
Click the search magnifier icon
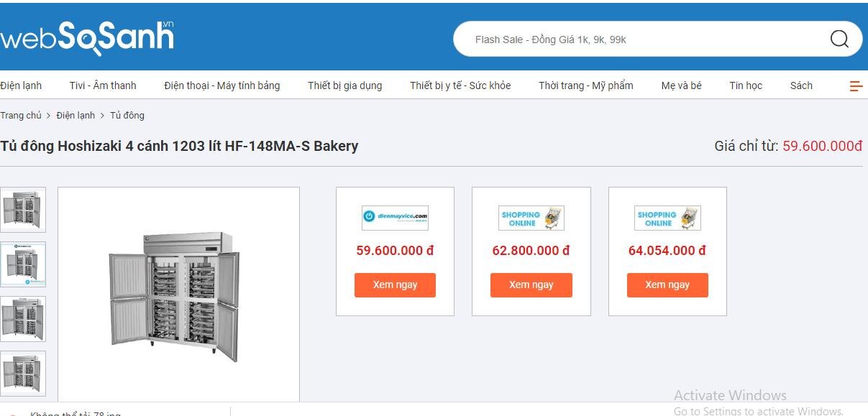[839, 39]
